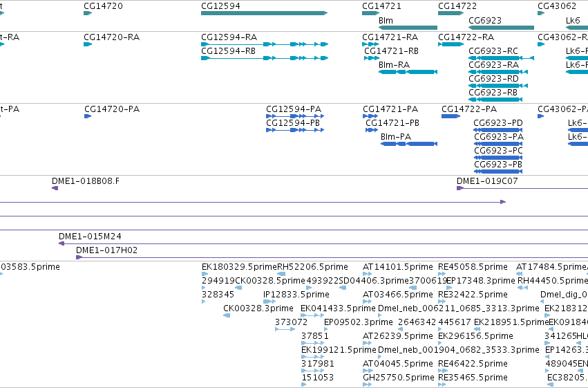
Task: Open the CG14720-PA CDS label
Action: [112, 109]
